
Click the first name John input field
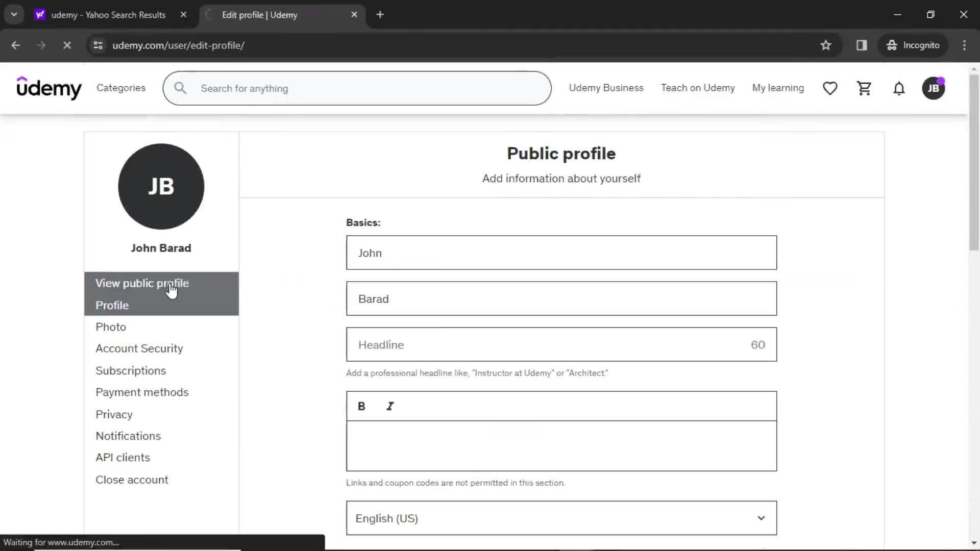point(562,253)
